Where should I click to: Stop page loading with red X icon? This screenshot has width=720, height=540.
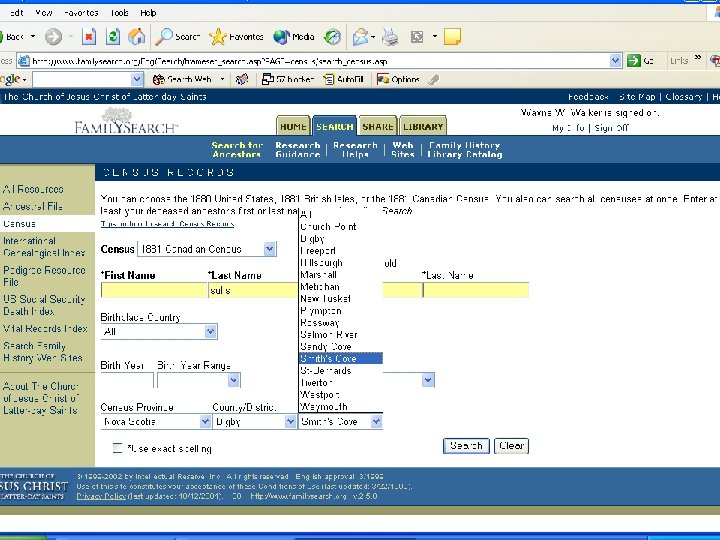89,37
